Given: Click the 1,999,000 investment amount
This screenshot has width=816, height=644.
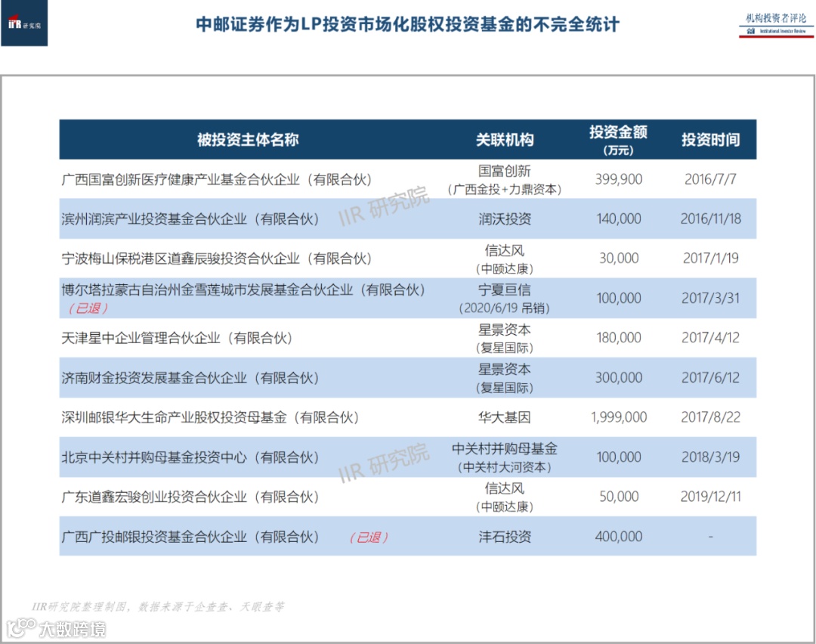Looking at the screenshot, I should tap(619, 417).
